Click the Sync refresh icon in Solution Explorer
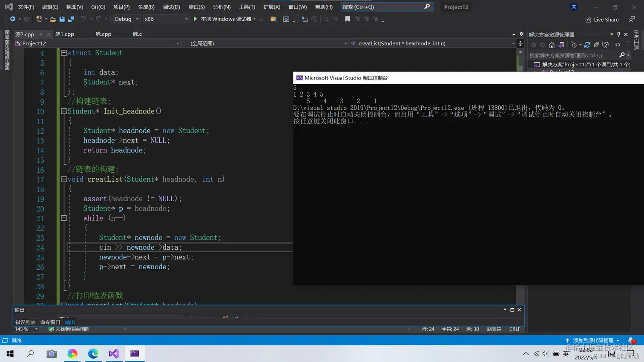The width and height of the screenshot is (644, 362). point(587,45)
